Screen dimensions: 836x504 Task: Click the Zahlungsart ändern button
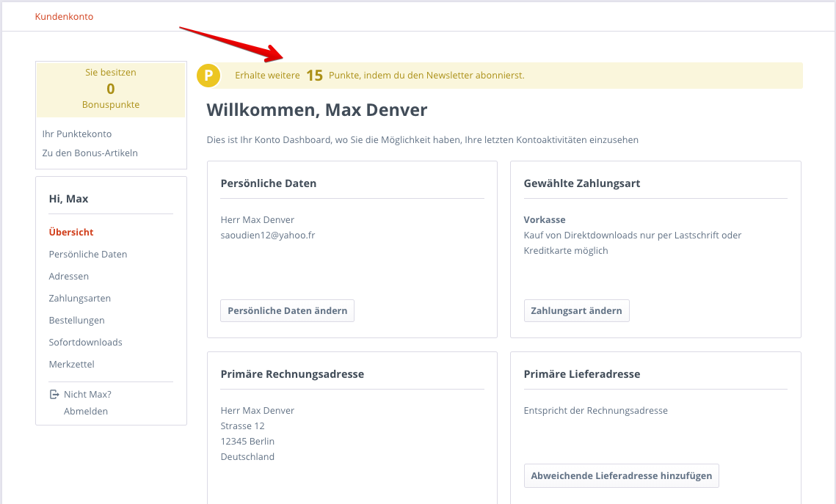[x=576, y=310]
